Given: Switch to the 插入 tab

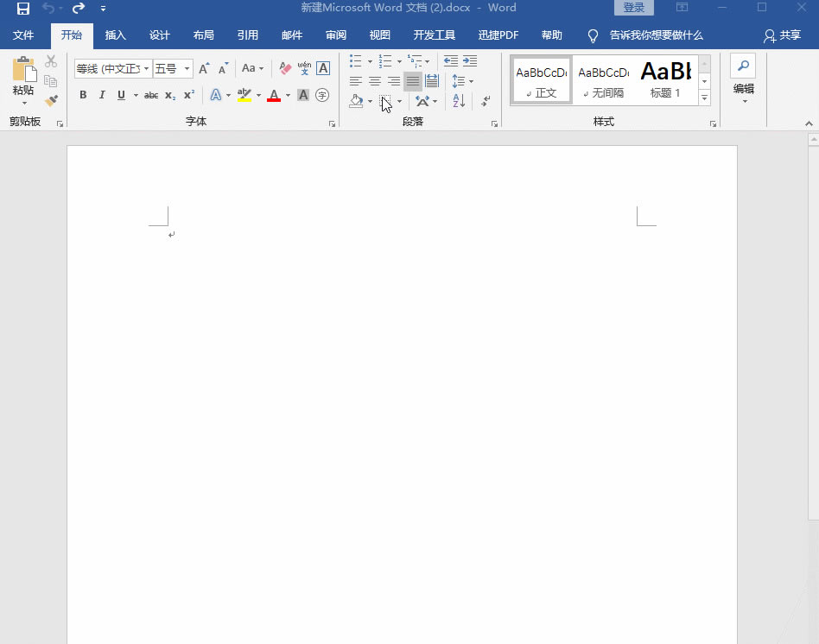Looking at the screenshot, I should pos(115,35).
